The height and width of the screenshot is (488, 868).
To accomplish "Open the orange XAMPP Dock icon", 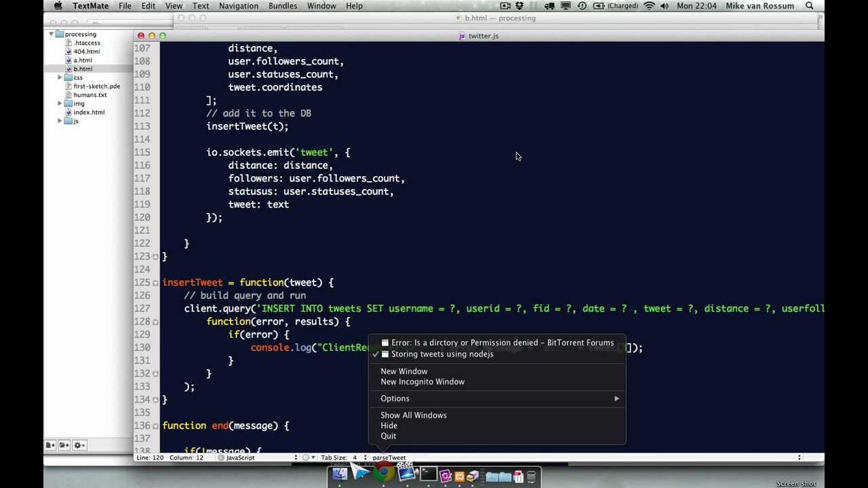I will [460, 476].
